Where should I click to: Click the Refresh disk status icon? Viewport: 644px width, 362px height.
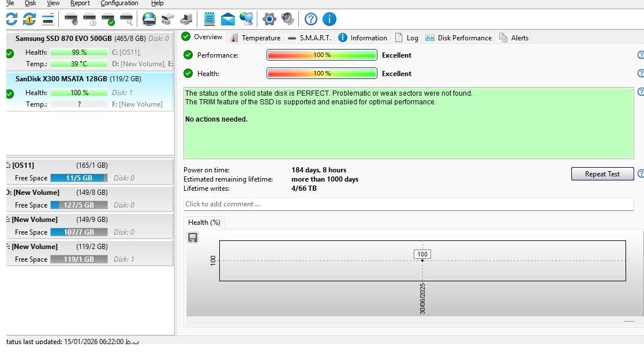click(11, 19)
